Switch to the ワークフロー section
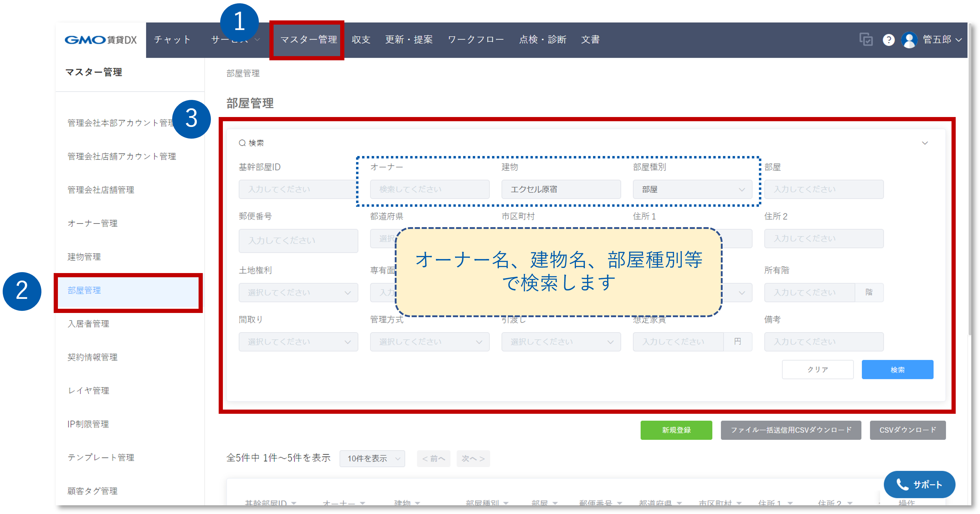The width and height of the screenshot is (980, 514). pyautogui.click(x=475, y=39)
